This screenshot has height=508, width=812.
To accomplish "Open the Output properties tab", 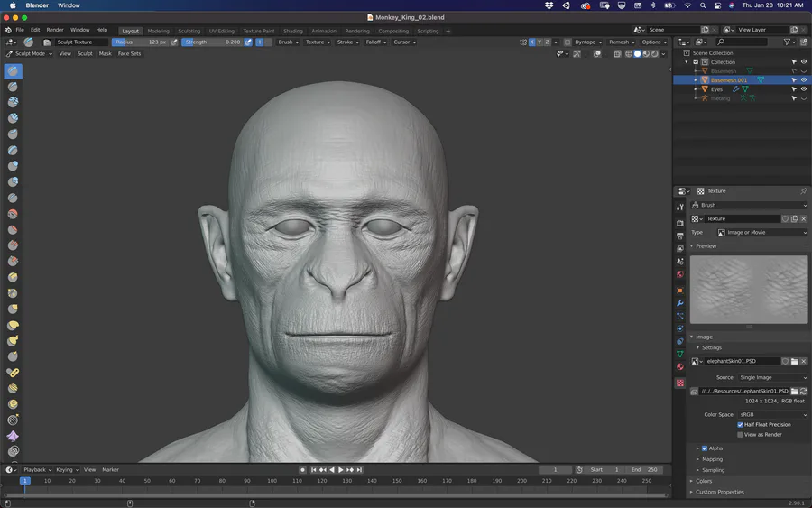I will click(x=680, y=236).
